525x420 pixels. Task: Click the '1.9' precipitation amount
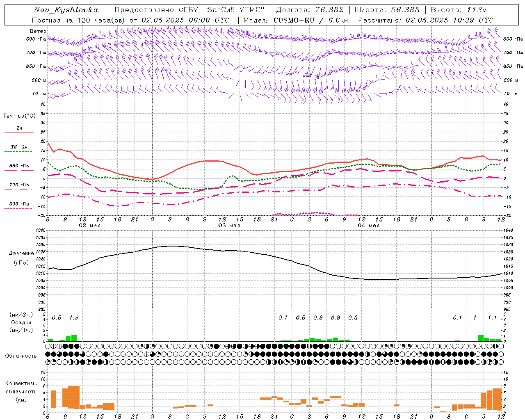pos(74,317)
